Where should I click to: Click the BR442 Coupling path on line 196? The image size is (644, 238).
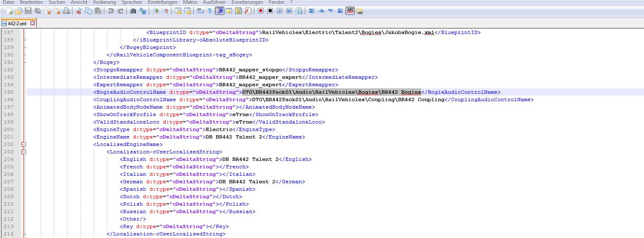point(348,100)
